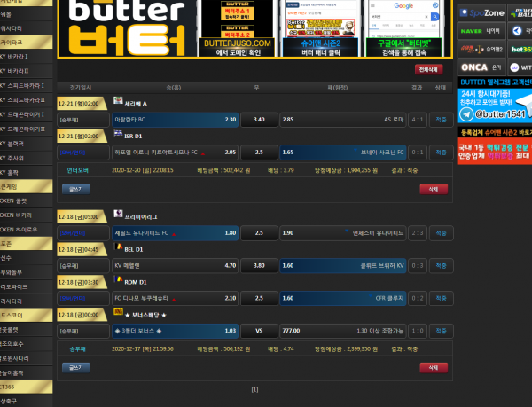Click page number [1] pagination link
Viewport: 532px width, 407px height.
254,389
